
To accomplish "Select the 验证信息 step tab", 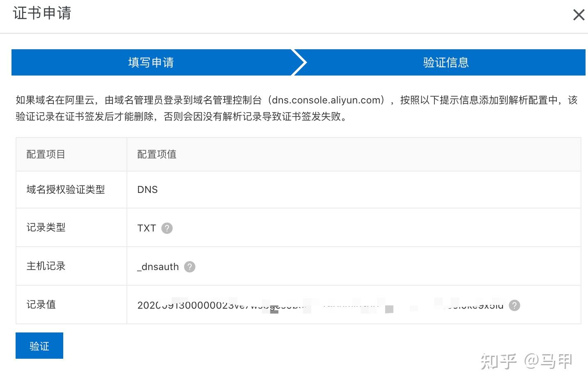I will click(446, 62).
